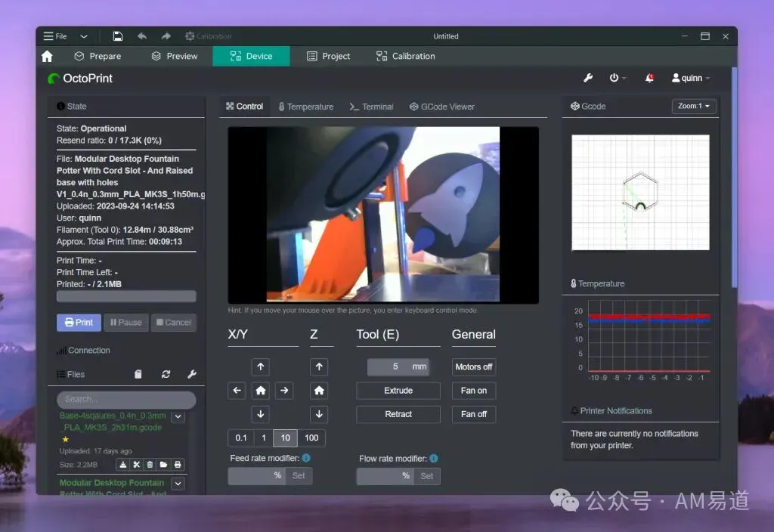The width and height of the screenshot is (774, 532).
Task: Move the Z axis down
Action: (x=320, y=414)
